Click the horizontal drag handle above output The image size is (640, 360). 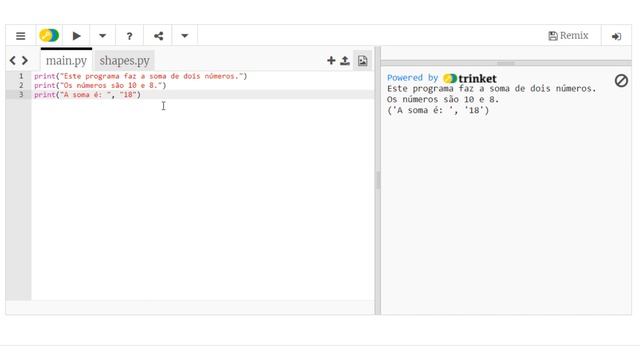click(x=506, y=63)
